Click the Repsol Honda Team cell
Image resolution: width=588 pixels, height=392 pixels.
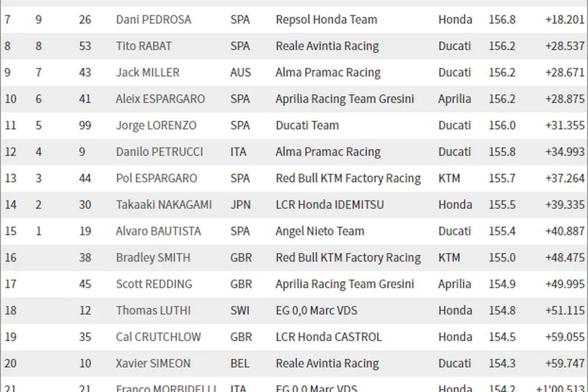(x=326, y=20)
